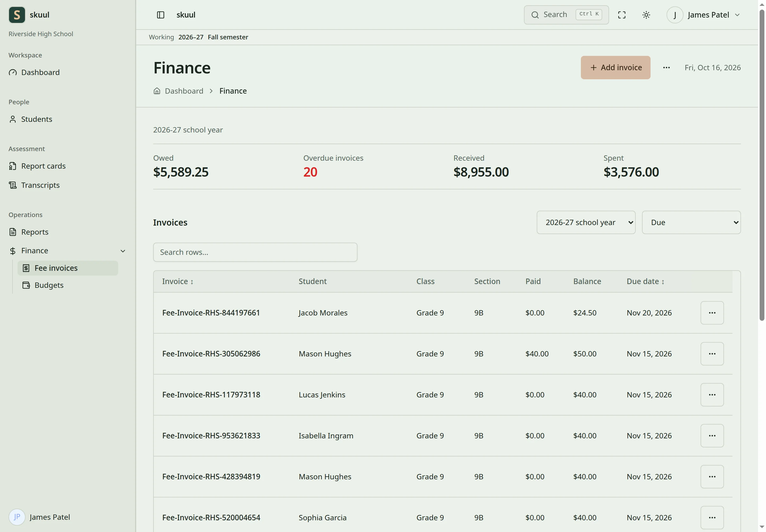Open actions menu for Fee-Invoice-RHS-305062986
This screenshot has width=766, height=532.
click(x=712, y=354)
